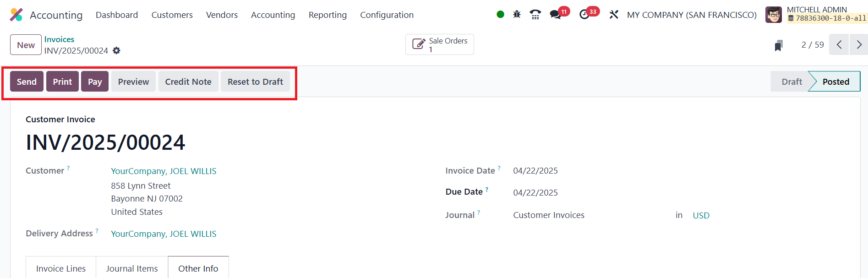Open the chat messages icon

(x=556, y=15)
